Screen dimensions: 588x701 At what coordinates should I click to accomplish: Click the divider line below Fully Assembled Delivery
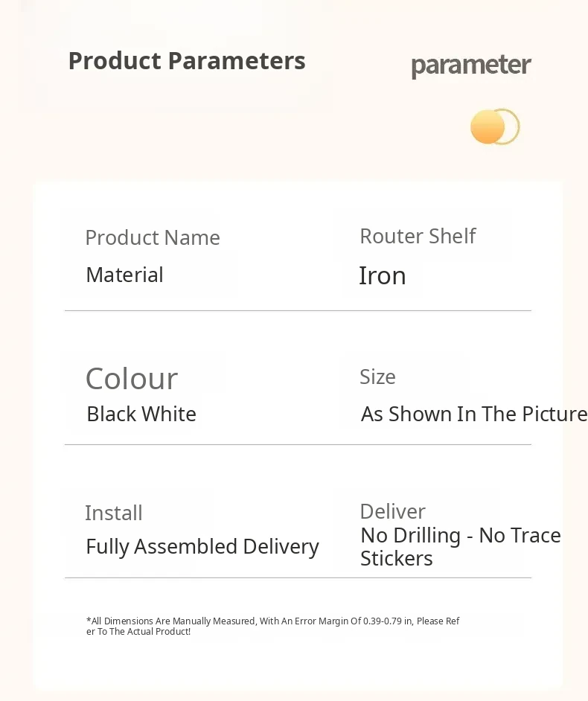point(298,577)
